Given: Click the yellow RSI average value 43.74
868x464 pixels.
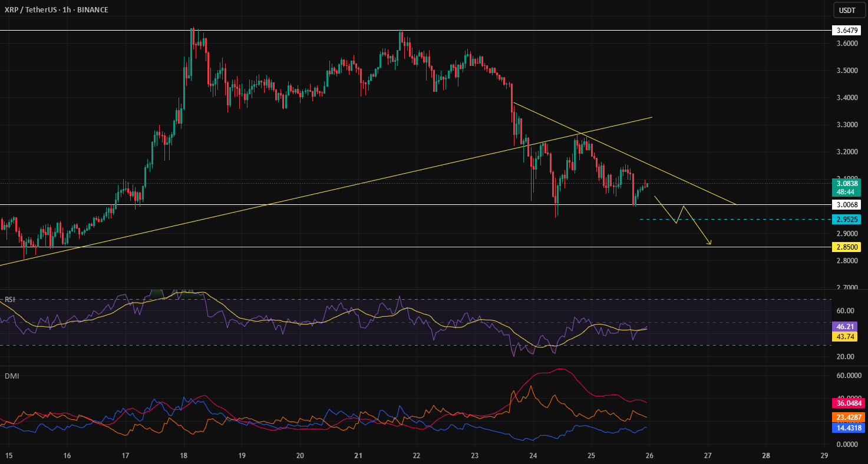Looking at the screenshot, I should coord(844,336).
